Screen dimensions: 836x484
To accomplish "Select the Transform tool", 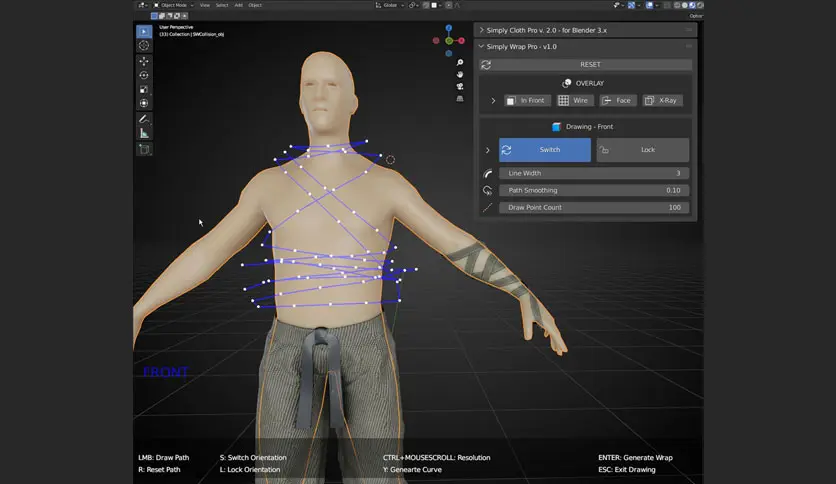I will pyautogui.click(x=144, y=103).
